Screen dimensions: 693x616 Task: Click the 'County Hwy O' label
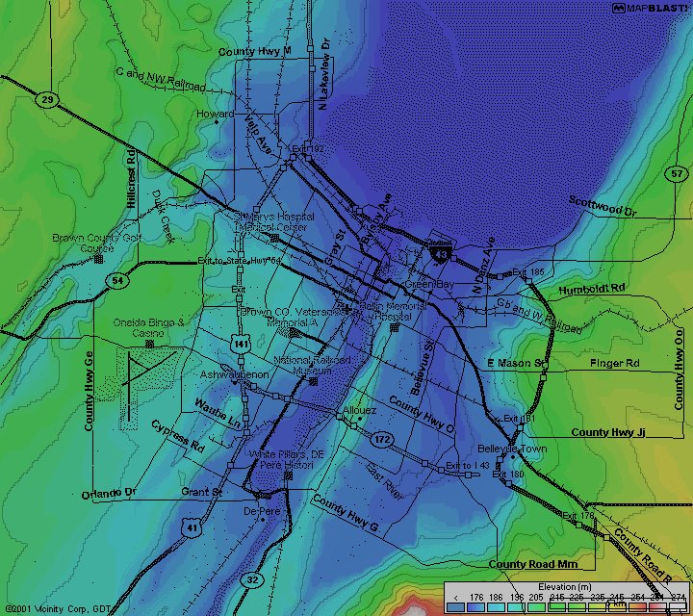pos(422,415)
